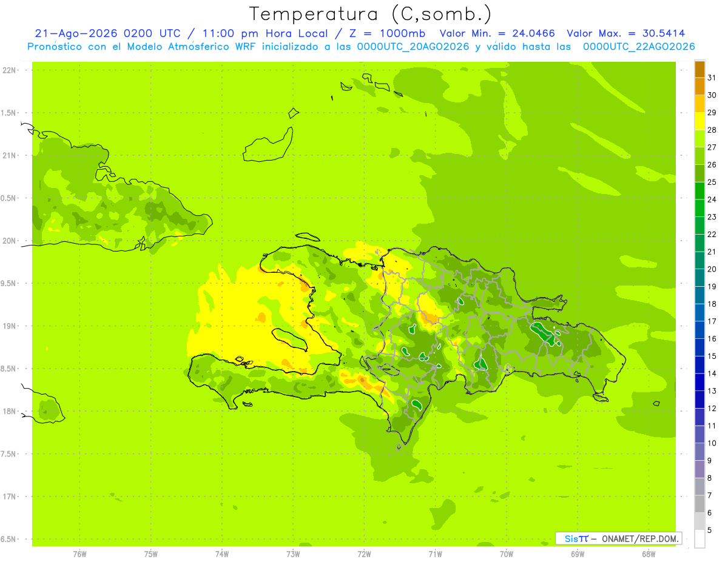Click the "28" colorbar scale label
This screenshot has width=728, height=562.
(712, 130)
